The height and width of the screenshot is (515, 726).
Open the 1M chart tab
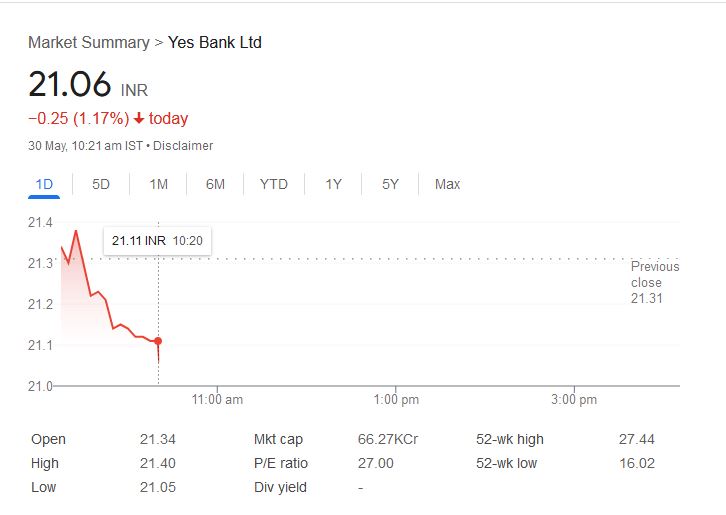pos(158,184)
